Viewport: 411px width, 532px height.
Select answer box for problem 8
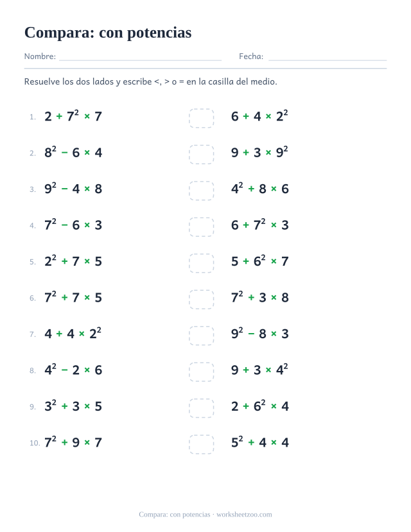pyautogui.click(x=202, y=372)
